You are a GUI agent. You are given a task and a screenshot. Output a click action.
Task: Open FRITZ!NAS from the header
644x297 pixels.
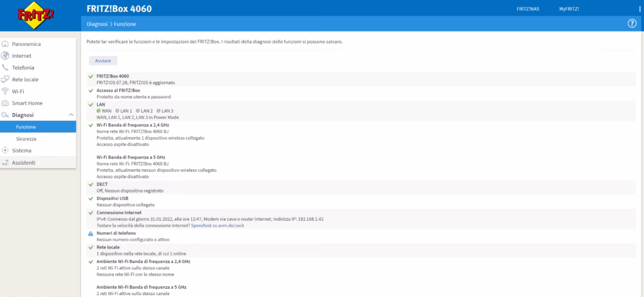tap(528, 9)
